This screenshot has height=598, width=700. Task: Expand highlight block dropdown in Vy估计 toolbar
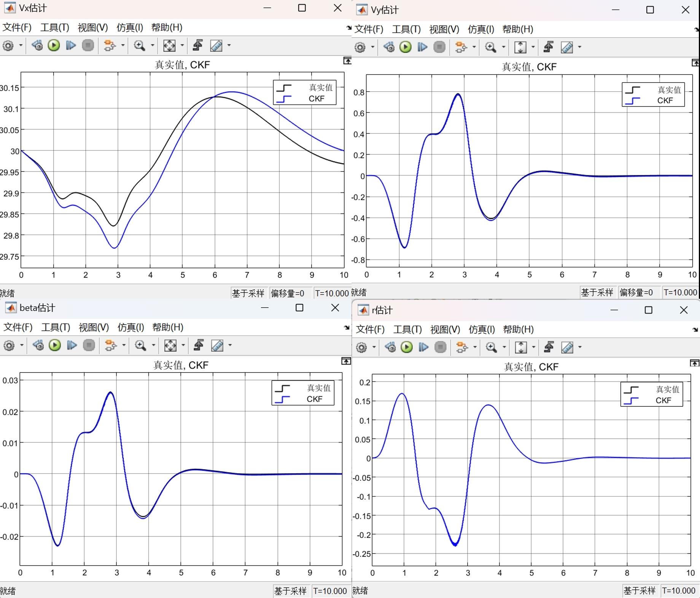(x=474, y=47)
